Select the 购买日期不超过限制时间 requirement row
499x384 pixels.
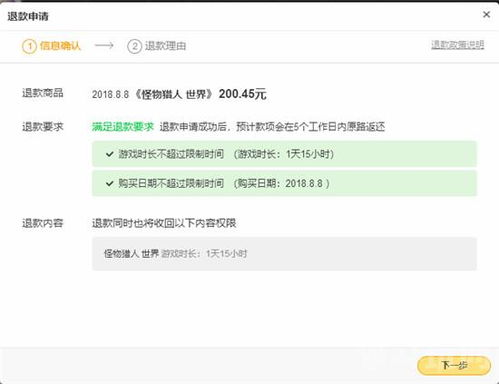pos(284,183)
